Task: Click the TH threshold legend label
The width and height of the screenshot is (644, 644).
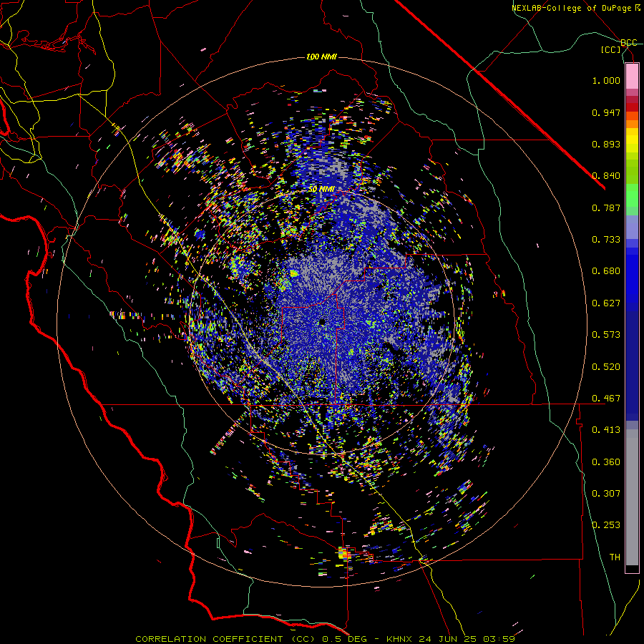Action: (x=615, y=557)
